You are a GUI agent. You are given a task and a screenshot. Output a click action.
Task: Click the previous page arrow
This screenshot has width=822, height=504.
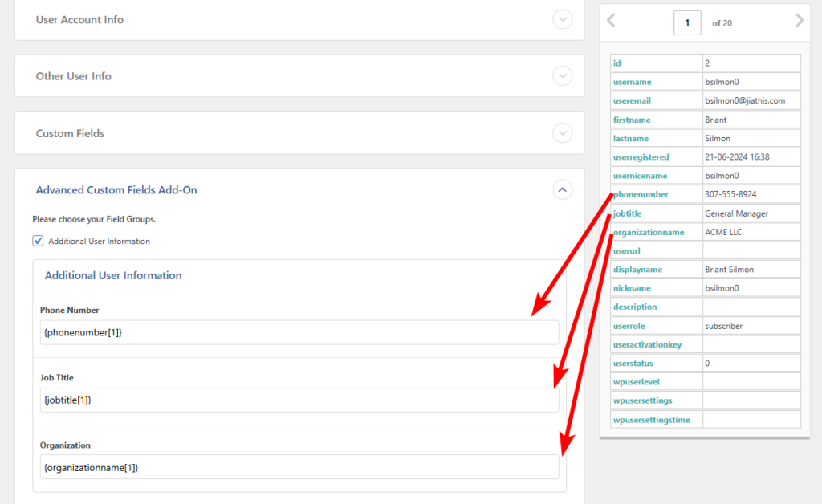[611, 22]
